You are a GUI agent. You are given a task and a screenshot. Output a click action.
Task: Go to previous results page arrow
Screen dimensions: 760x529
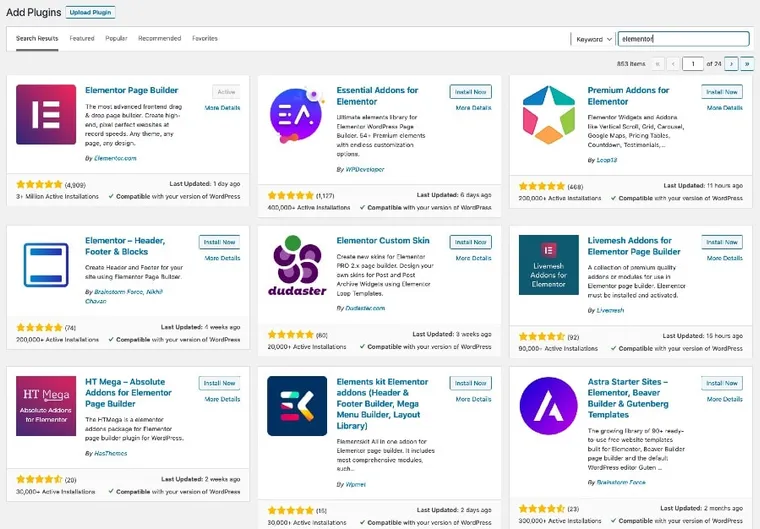(673, 64)
